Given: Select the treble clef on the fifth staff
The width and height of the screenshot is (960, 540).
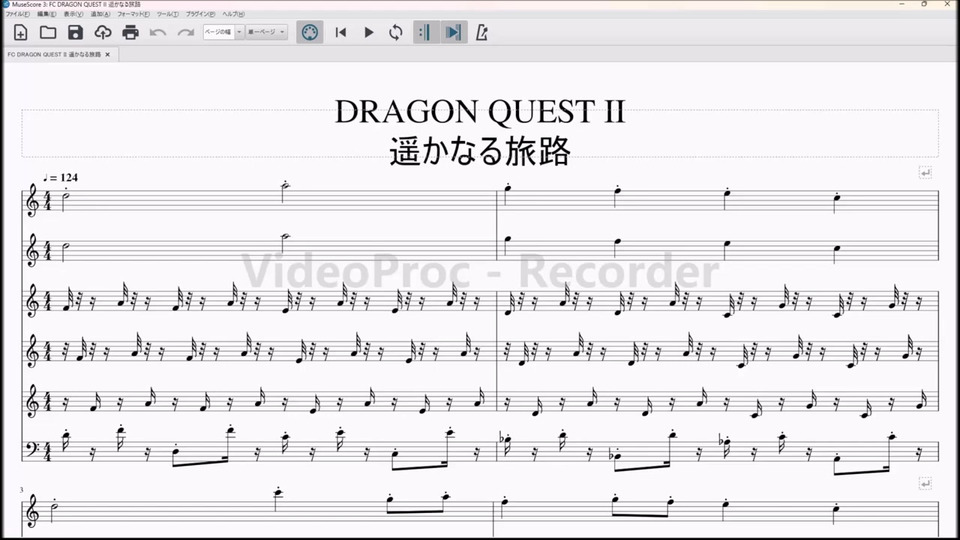Looking at the screenshot, I should [x=32, y=401].
